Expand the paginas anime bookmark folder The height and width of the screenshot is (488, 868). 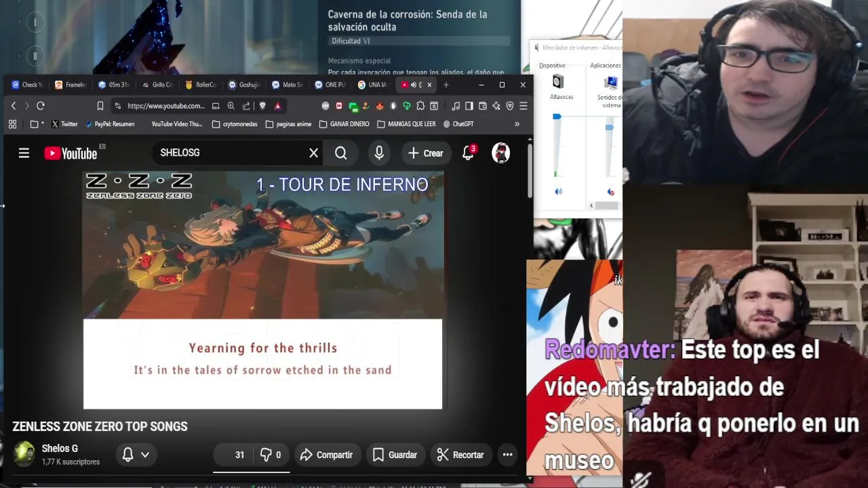(288, 124)
